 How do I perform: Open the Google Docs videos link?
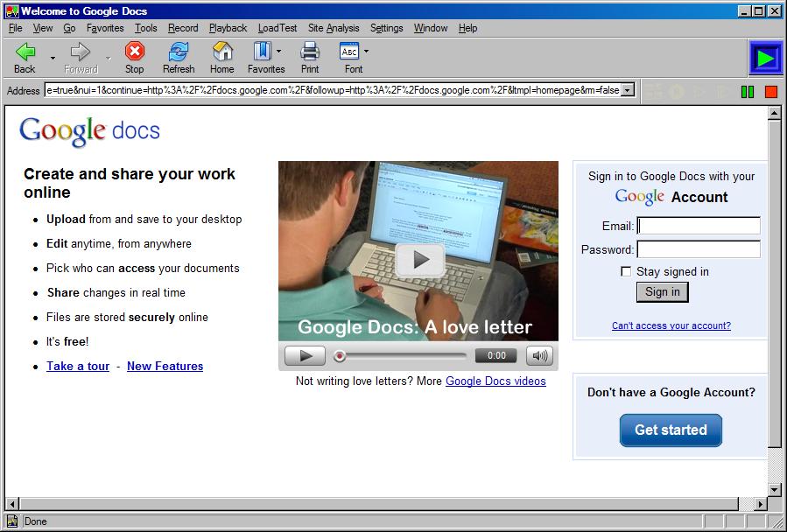coord(495,381)
